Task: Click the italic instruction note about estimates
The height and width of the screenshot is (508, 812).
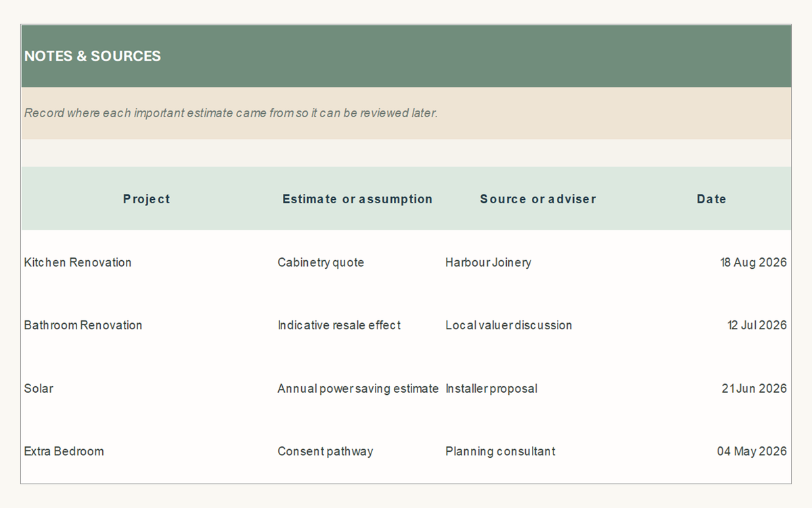Action: [231, 113]
